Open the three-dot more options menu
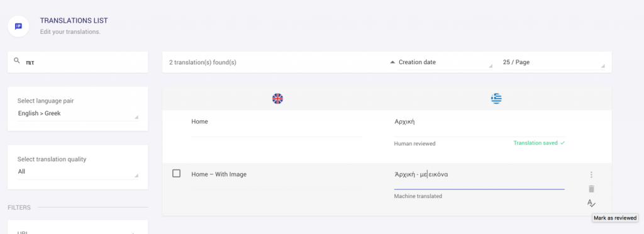This screenshot has width=644, height=234. click(x=591, y=175)
